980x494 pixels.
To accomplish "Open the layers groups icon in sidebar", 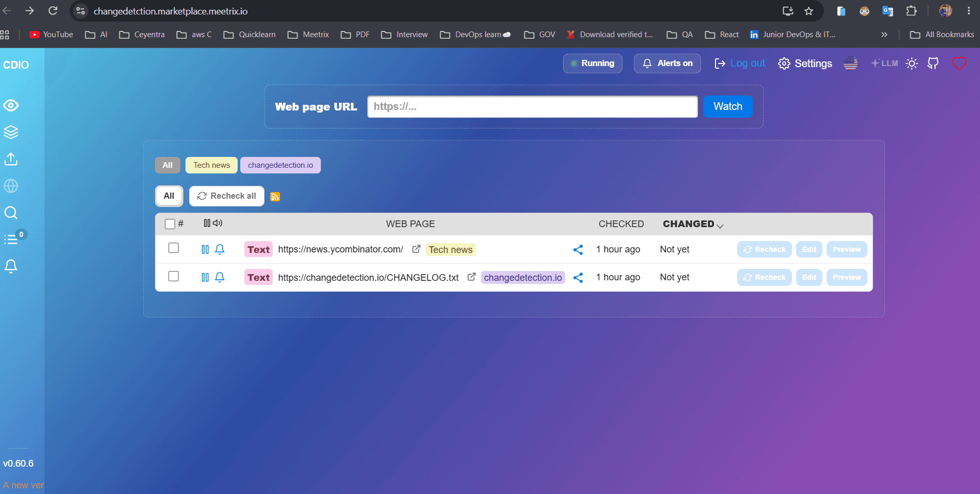I will point(11,132).
